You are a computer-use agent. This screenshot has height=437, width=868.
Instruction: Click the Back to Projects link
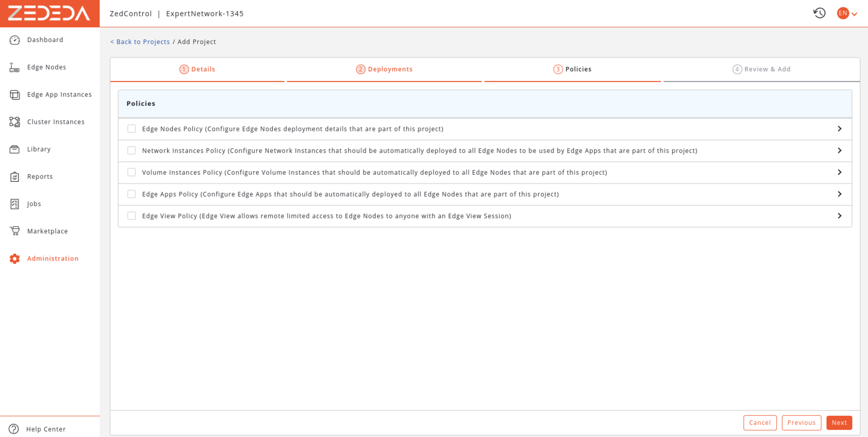[x=140, y=42]
